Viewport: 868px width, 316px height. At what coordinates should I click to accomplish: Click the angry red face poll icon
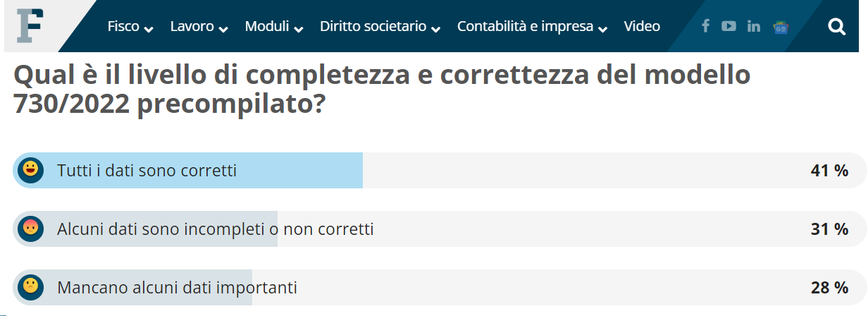30,229
